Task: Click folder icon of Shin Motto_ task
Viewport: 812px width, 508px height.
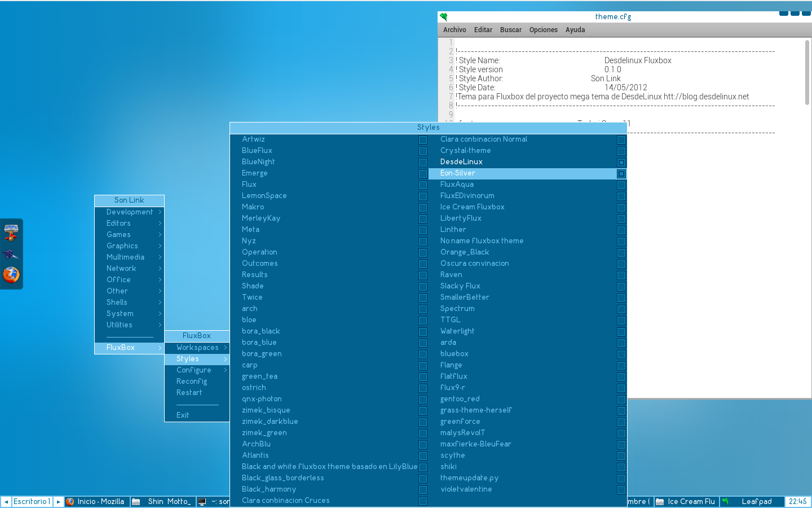Action: (136, 502)
